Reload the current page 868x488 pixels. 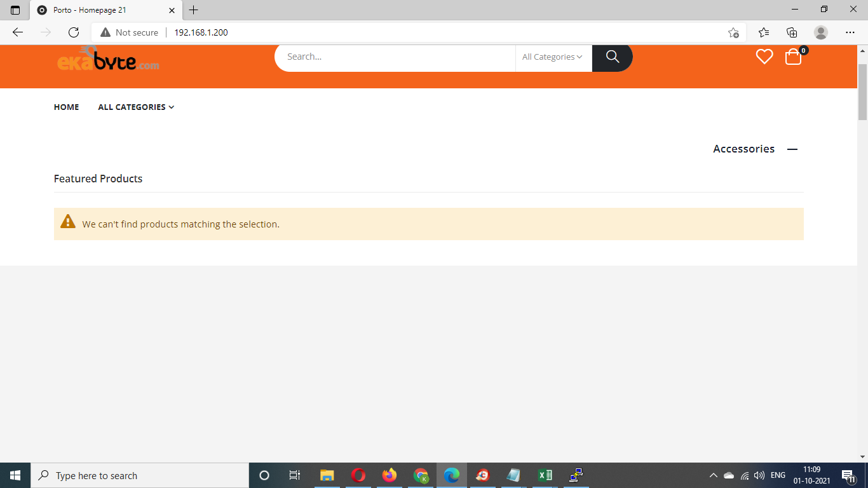pos(73,32)
